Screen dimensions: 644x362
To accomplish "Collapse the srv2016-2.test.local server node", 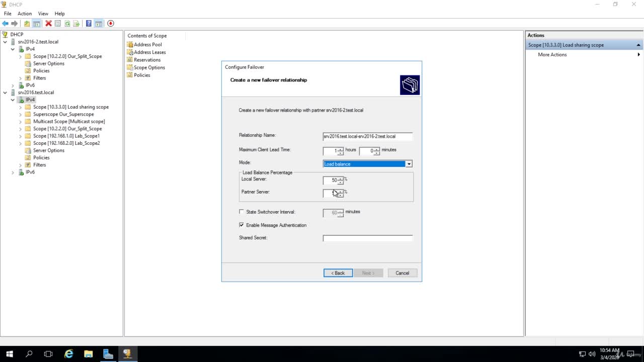I will click(5, 42).
